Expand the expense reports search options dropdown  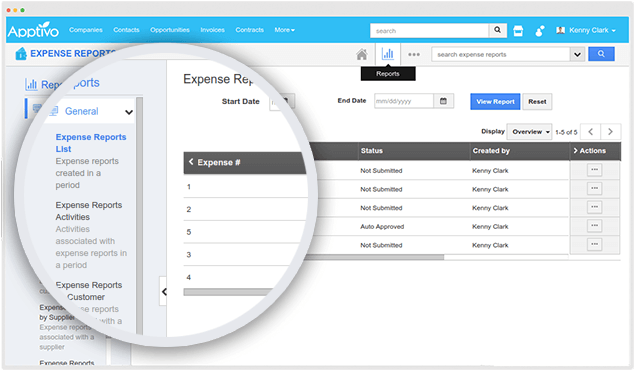[577, 54]
